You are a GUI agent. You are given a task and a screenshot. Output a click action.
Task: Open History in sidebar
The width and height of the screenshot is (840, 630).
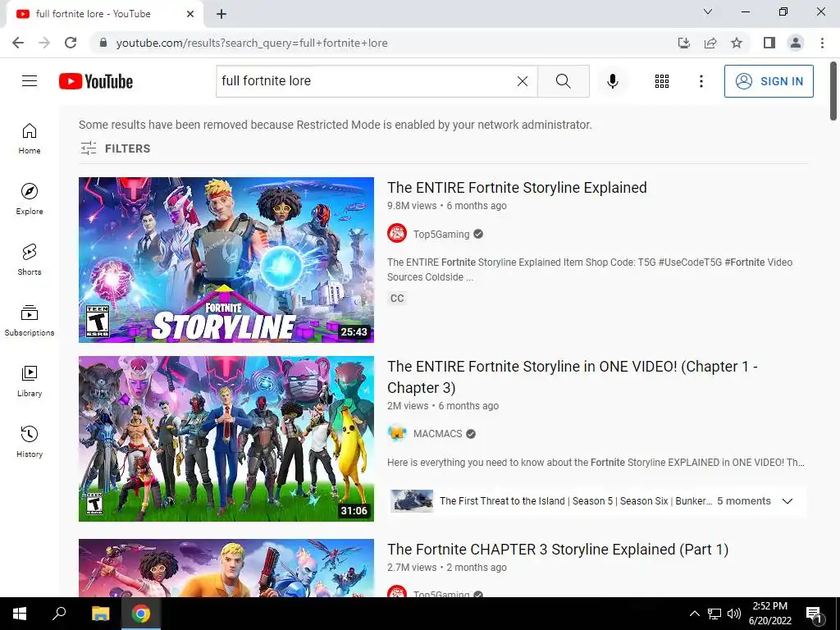(30, 442)
